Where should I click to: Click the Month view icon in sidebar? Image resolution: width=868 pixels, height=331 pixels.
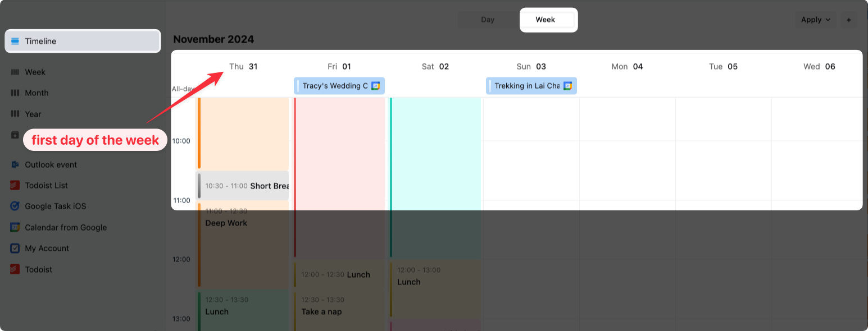[x=15, y=93]
